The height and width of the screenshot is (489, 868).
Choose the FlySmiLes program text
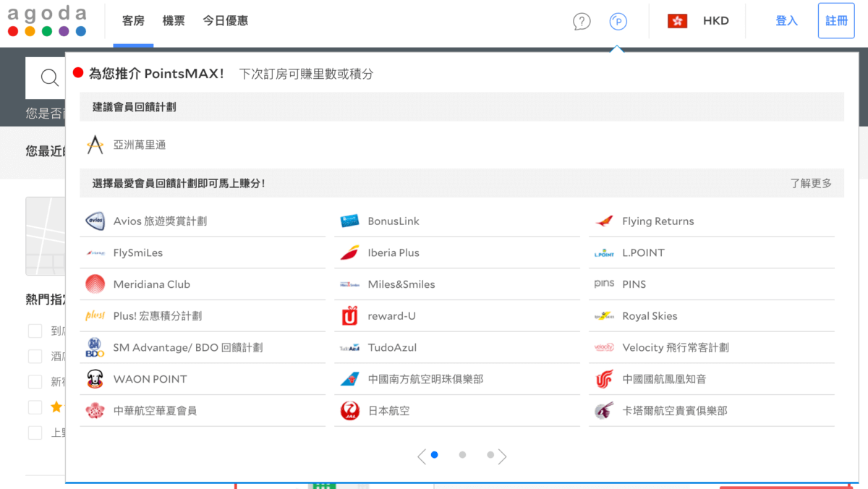(138, 253)
